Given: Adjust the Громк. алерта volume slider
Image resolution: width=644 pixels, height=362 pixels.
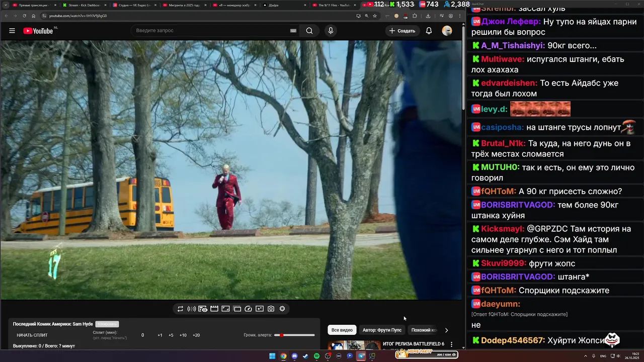Looking at the screenshot, I should click(294, 335).
